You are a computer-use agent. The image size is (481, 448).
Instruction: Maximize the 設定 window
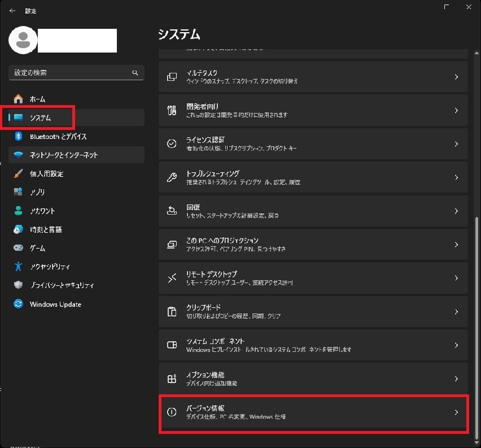click(447, 7)
